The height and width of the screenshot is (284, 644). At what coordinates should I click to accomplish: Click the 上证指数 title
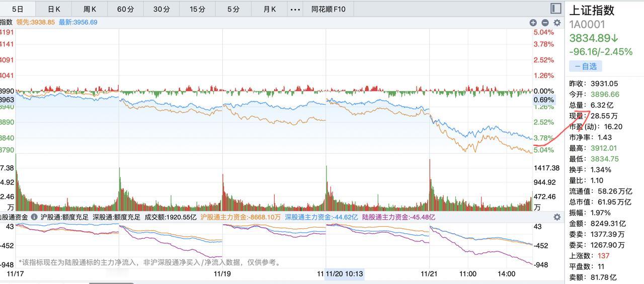592,10
